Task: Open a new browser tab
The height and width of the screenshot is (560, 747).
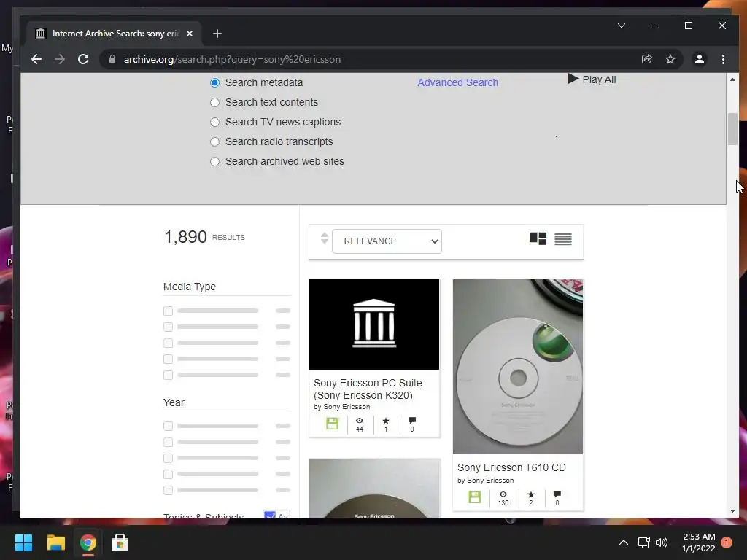Action: tap(217, 34)
